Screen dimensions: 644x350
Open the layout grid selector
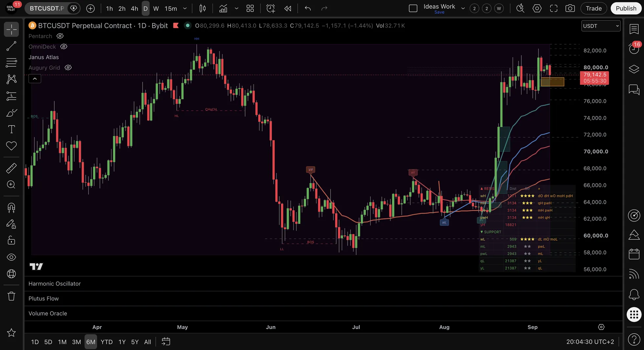tap(250, 9)
